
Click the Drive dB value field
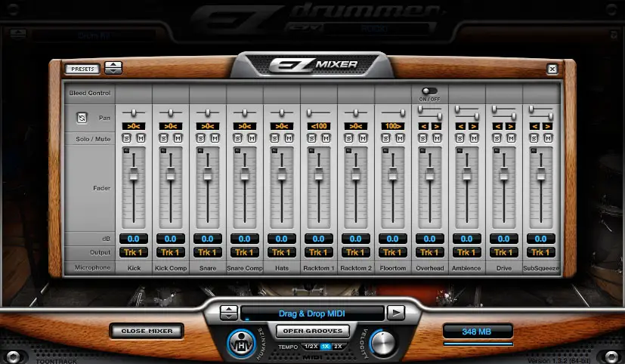click(504, 239)
